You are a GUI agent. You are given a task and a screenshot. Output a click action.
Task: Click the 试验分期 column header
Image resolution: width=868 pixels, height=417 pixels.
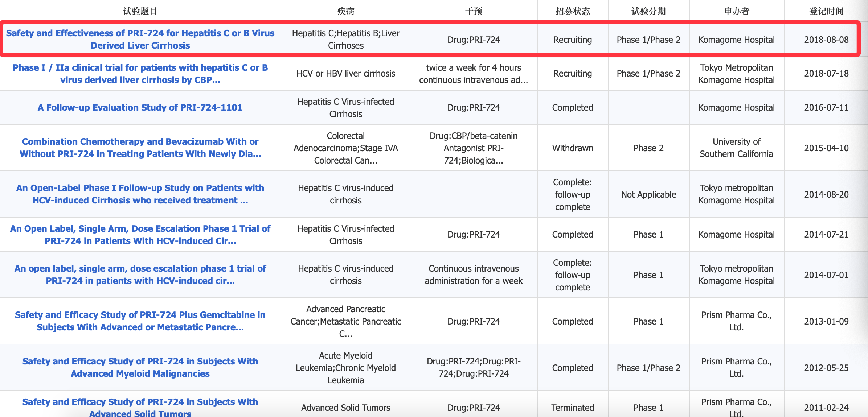pyautogui.click(x=648, y=11)
